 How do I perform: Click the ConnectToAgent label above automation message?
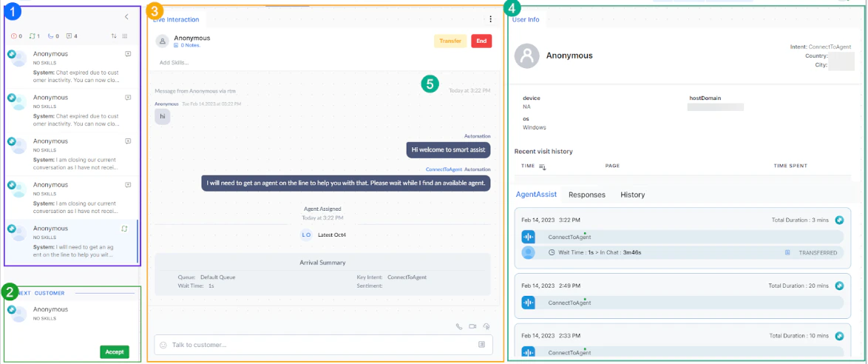(444, 169)
